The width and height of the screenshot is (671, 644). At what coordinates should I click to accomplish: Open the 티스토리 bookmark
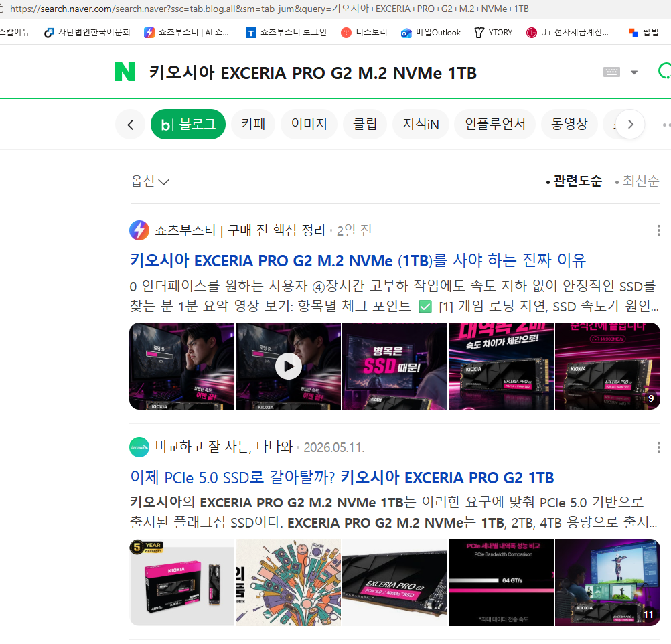[x=364, y=33]
